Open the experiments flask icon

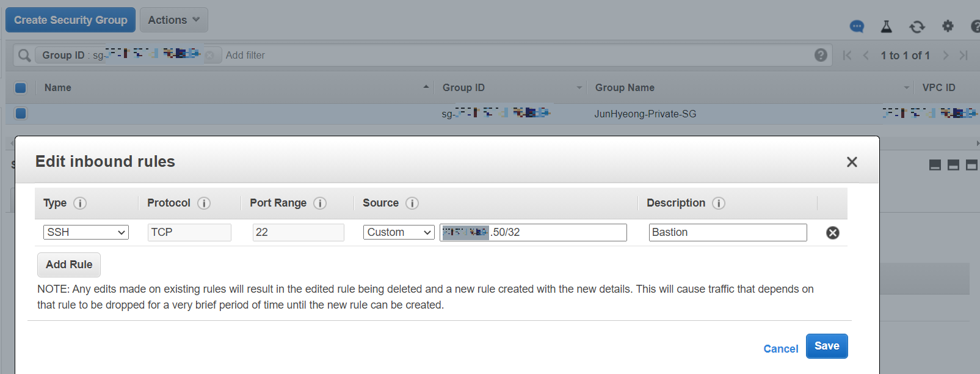(x=887, y=26)
